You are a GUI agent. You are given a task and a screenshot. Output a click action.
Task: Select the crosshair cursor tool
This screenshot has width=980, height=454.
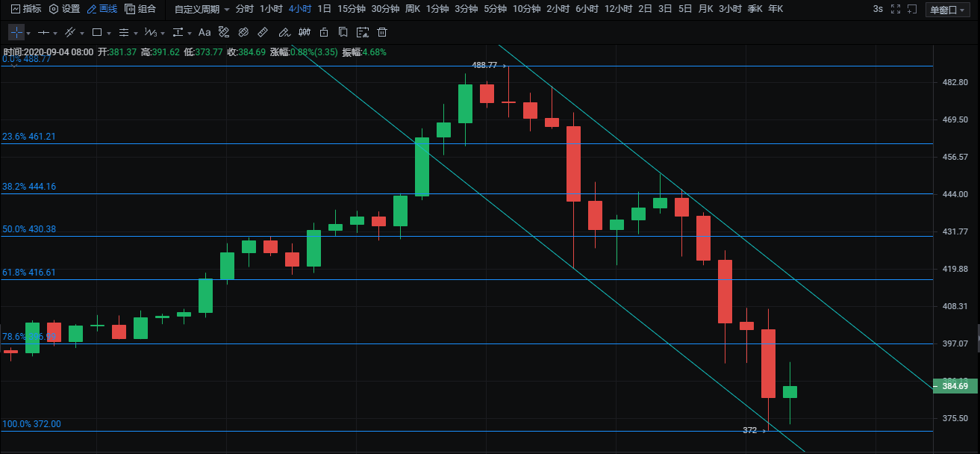point(16,33)
